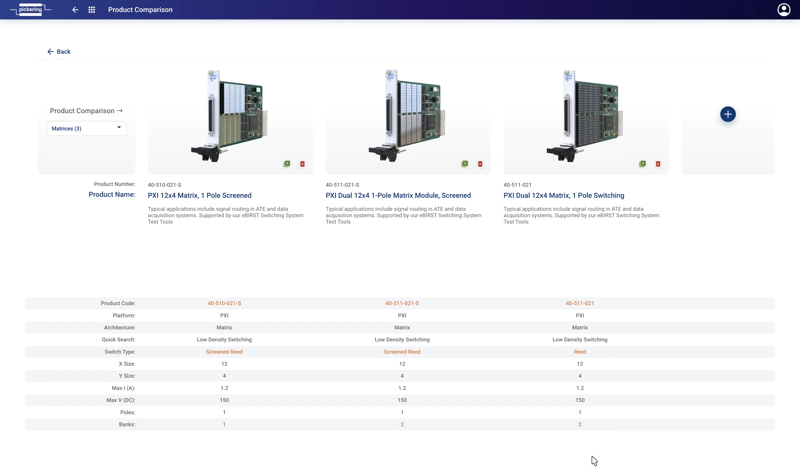Select the 40-510-021-S module image

tap(230, 116)
